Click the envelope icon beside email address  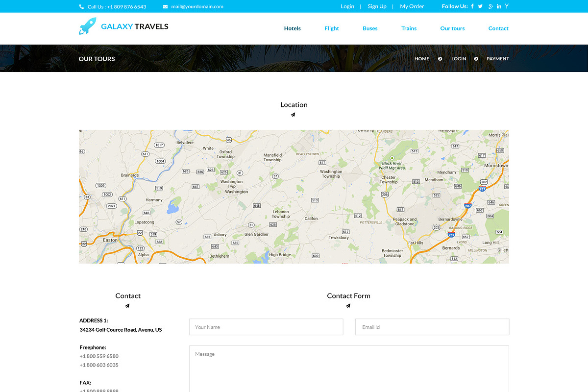pyautogui.click(x=166, y=7)
